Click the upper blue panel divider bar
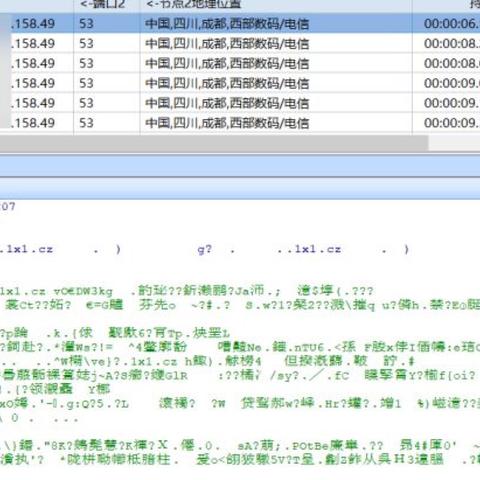This screenshot has width=480, height=480. coord(240,166)
